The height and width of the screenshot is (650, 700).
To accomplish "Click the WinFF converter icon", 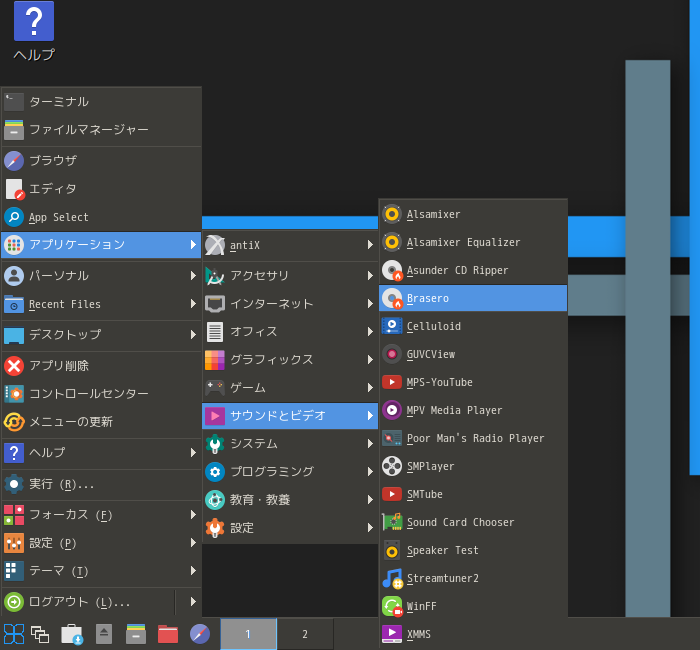I will pyautogui.click(x=392, y=606).
